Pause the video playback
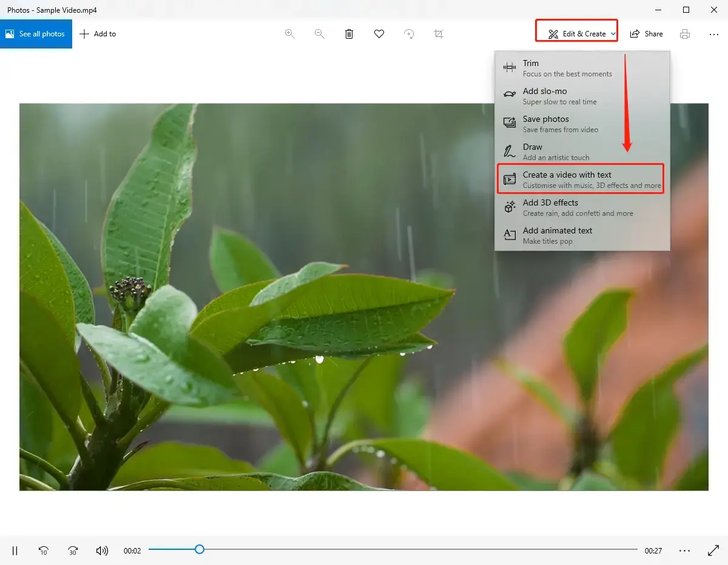This screenshot has height=565, width=728. pos(15,550)
